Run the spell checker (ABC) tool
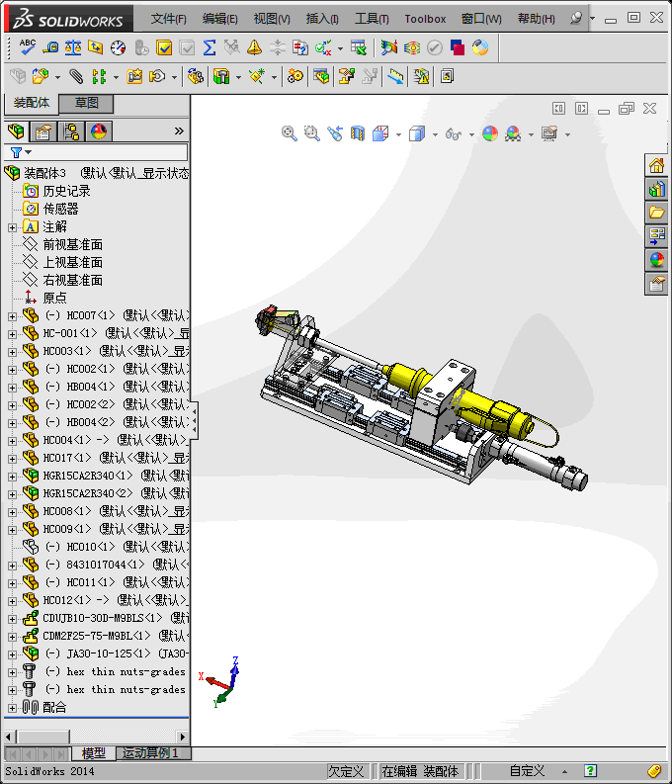The width and height of the screenshot is (672, 784). coord(27,47)
